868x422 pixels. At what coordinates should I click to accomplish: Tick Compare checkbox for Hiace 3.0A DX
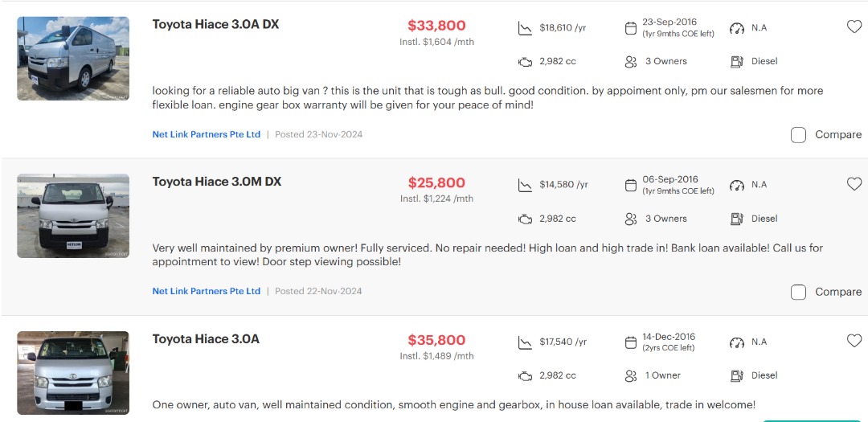click(x=798, y=135)
